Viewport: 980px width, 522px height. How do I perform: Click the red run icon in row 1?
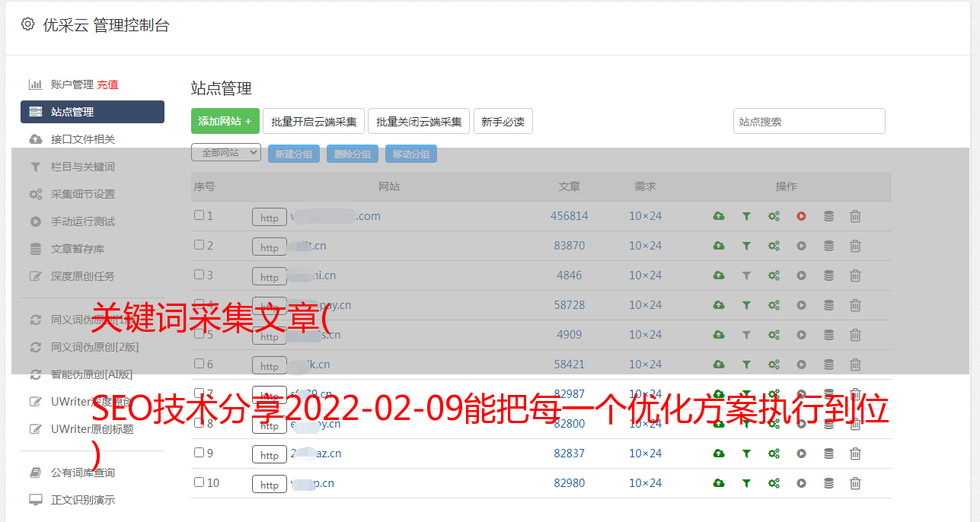pyautogui.click(x=801, y=216)
